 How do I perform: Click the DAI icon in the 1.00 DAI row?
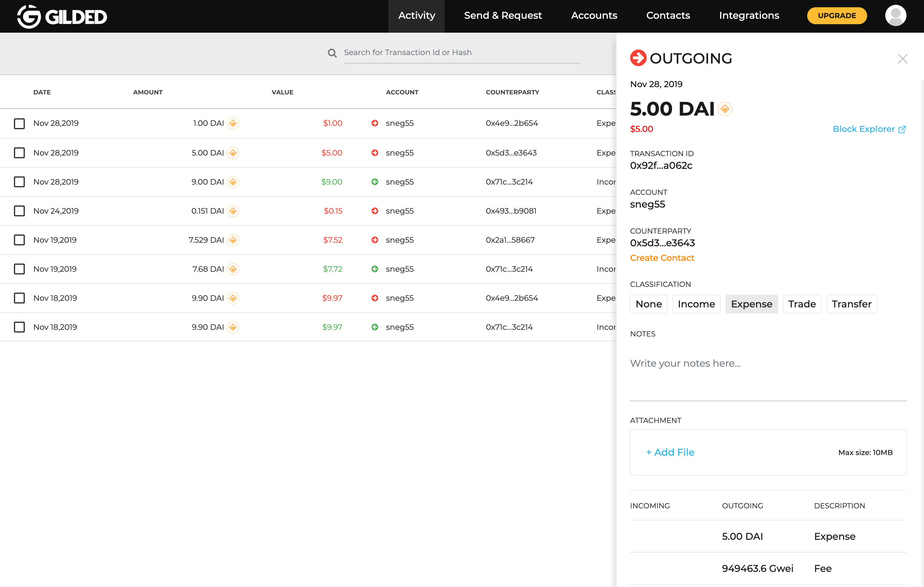click(233, 123)
